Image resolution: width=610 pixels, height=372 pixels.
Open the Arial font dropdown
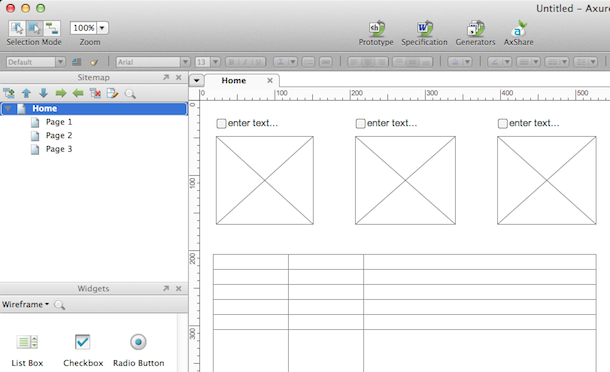[x=185, y=62]
